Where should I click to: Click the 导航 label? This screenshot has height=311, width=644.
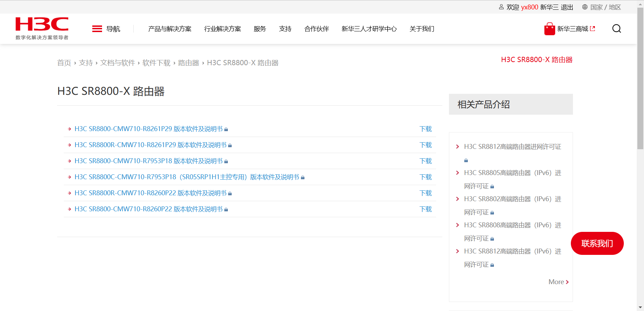point(113,29)
